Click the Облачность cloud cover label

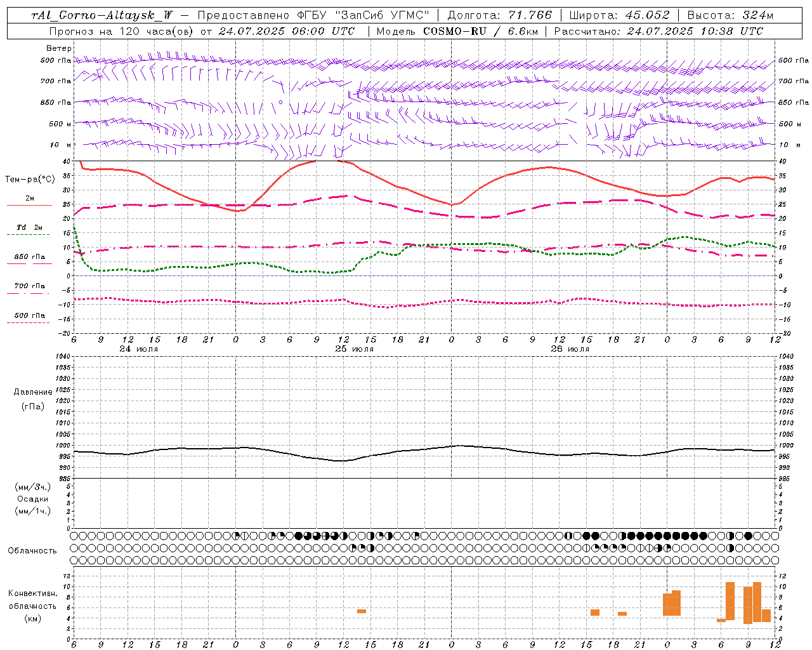coord(32,550)
